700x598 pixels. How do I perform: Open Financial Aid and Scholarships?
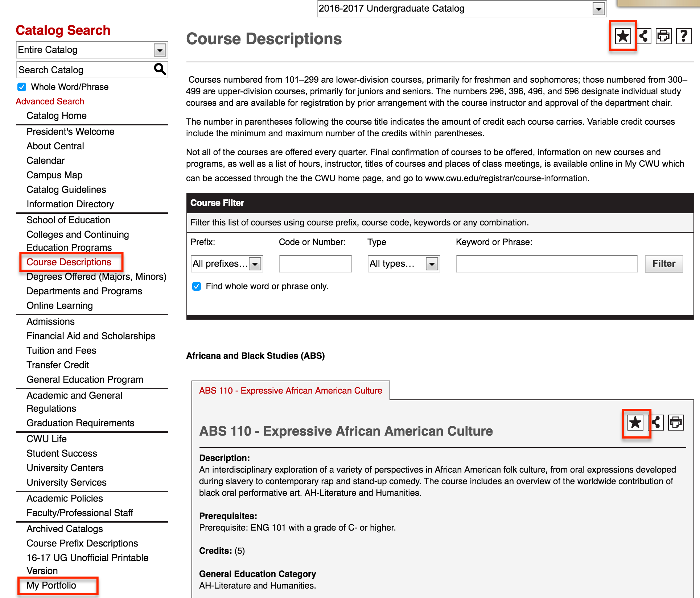pos(91,336)
